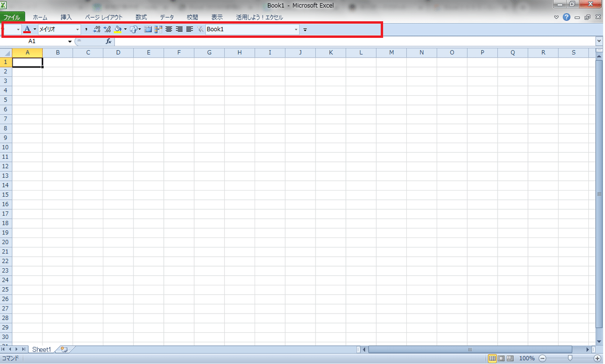Click the コマンド status bar text
The width and height of the screenshot is (605, 364).
[10, 358]
